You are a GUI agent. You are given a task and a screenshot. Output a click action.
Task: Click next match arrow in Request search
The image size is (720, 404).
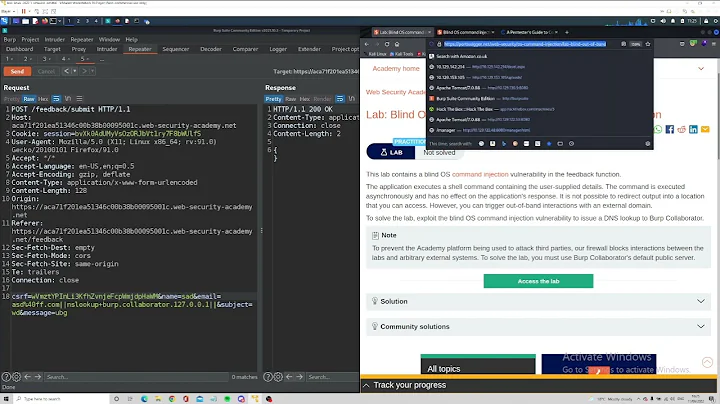point(38,377)
